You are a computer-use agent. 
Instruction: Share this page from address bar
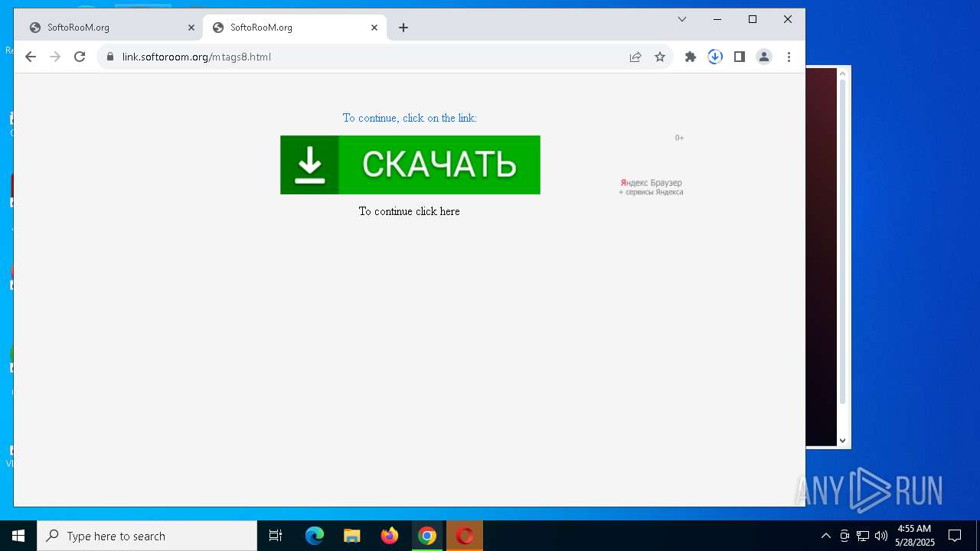[x=635, y=57]
